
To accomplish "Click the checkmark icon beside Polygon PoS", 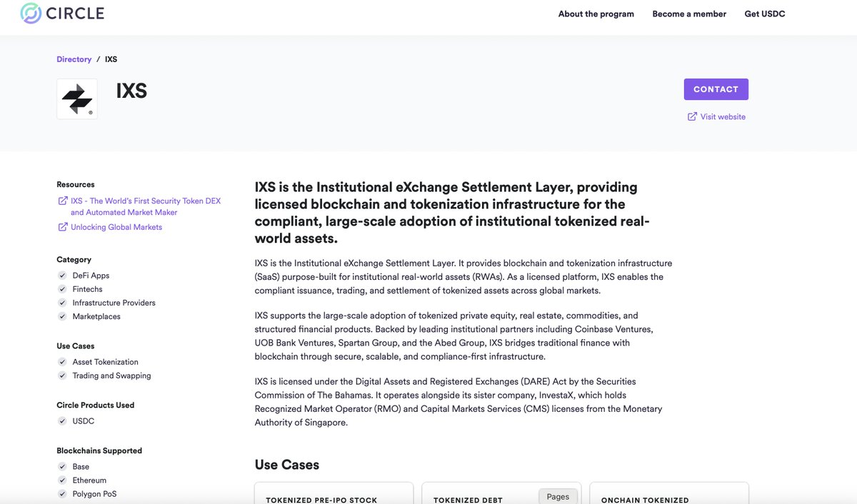I will 63,494.
